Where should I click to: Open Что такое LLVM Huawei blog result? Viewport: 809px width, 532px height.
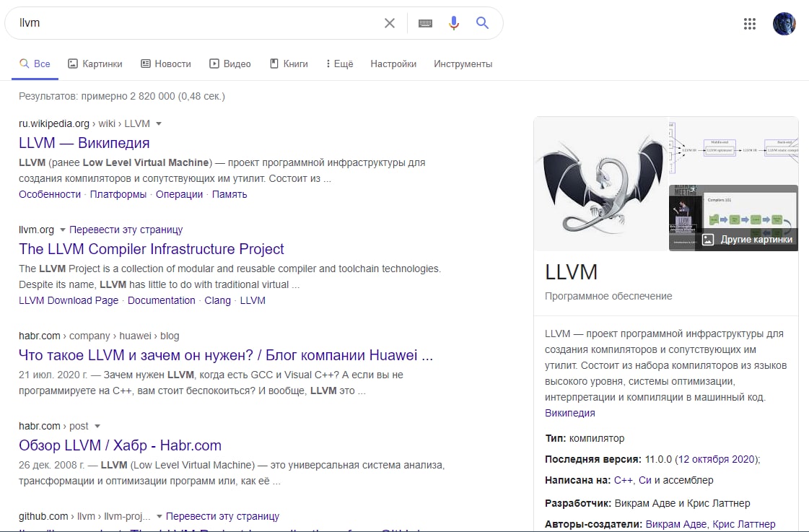(225, 356)
